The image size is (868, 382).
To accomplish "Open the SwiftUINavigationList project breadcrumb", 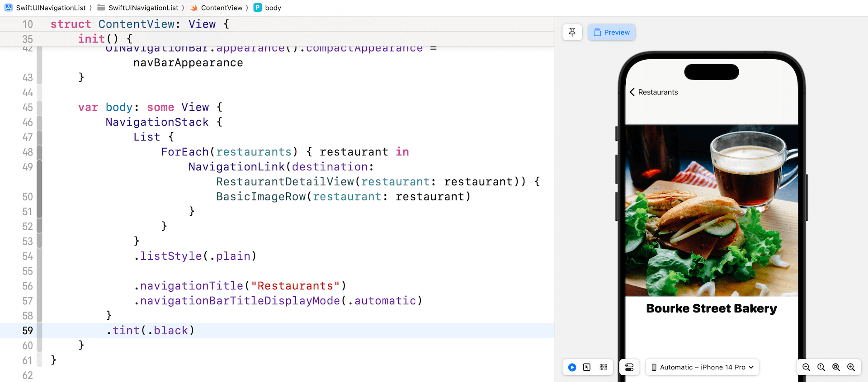I will tap(45, 8).
